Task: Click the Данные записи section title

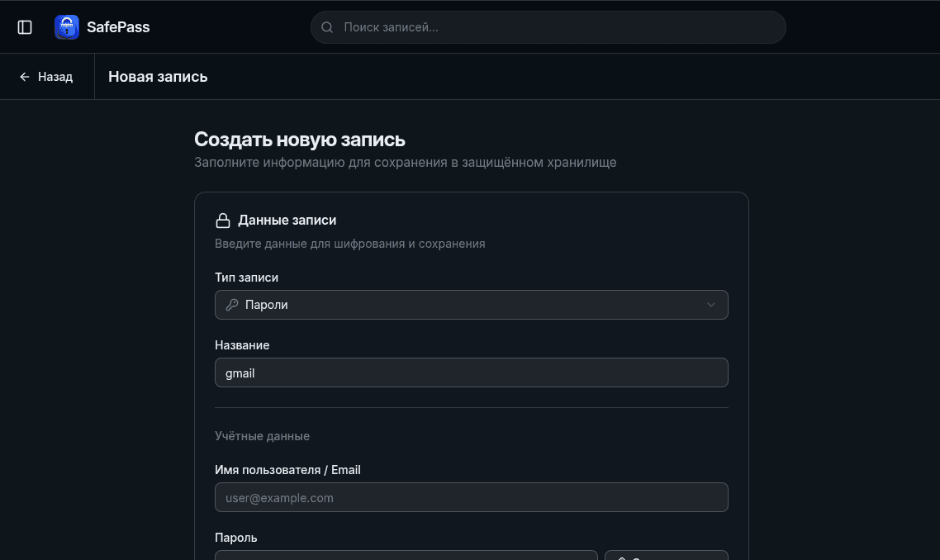Action: pyautogui.click(x=287, y=220)
